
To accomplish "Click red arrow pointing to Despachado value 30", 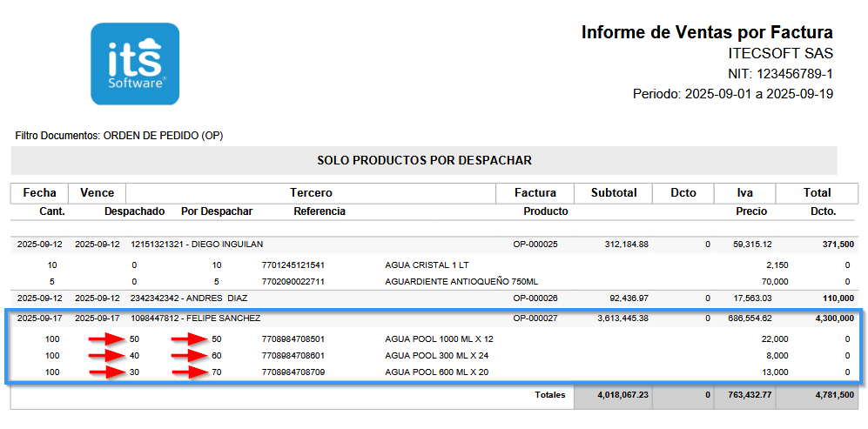I will [x=110, y=372].
